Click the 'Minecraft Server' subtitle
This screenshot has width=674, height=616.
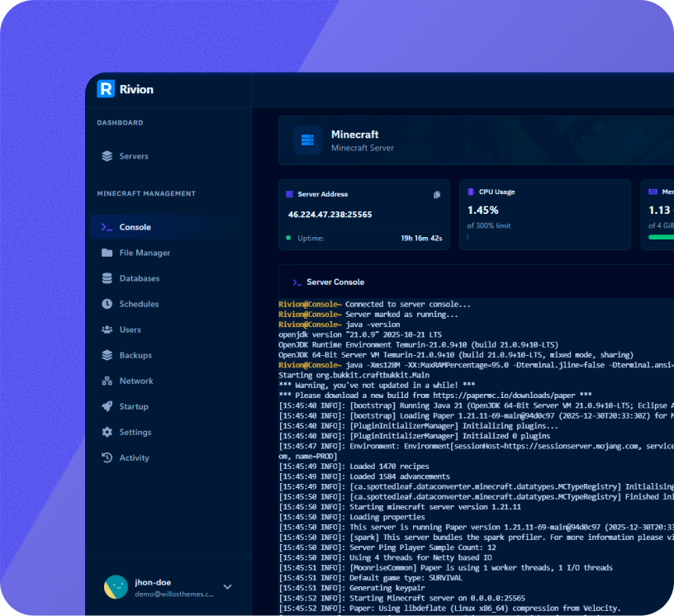point(363,148)
